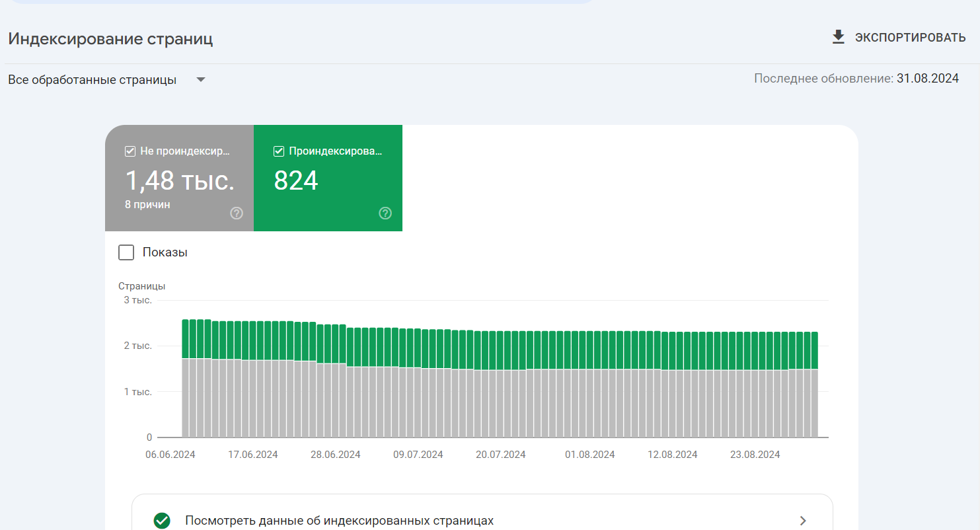Click the 20.07.2024 date label
Image resolution: width=980 pixels, height=530 pixels.
tap(501, 455)
